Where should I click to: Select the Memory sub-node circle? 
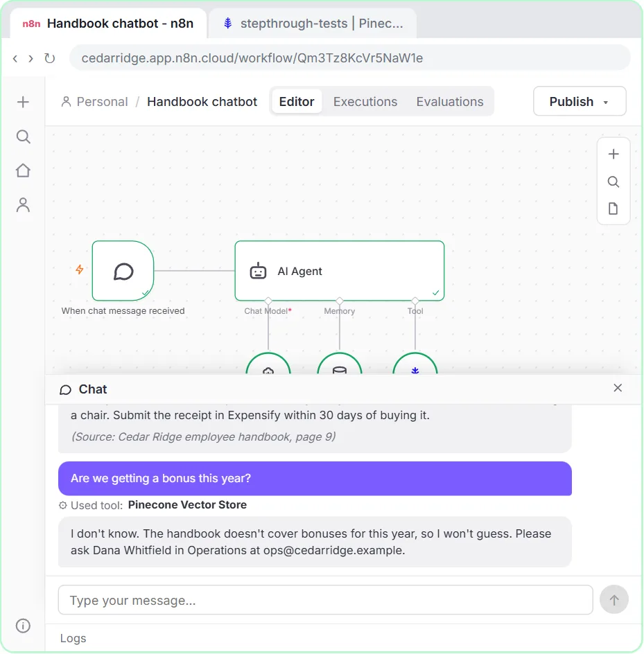pos(339,363)
